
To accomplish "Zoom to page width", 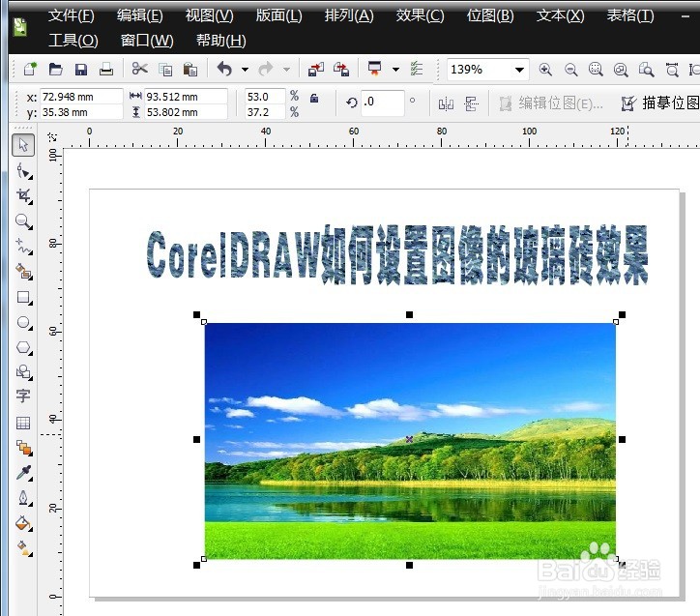I will click(x=672, y=70).
